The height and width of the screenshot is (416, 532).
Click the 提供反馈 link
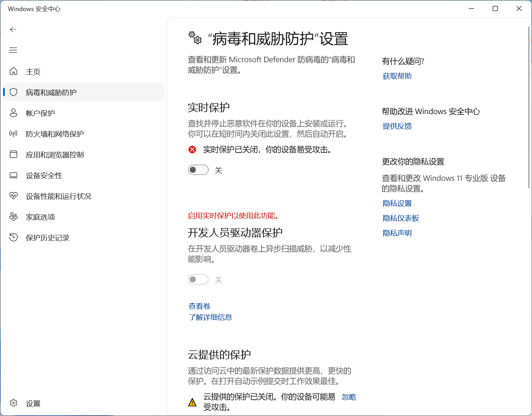397,126
